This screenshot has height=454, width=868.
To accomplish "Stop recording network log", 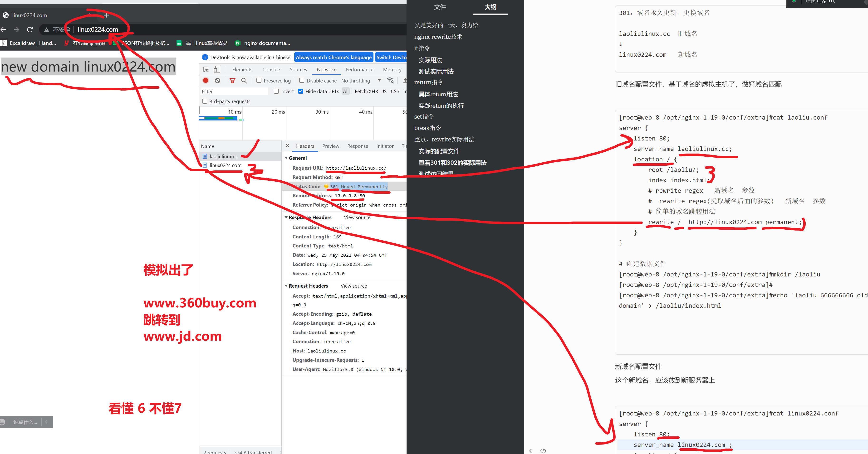I will [206, 81].
